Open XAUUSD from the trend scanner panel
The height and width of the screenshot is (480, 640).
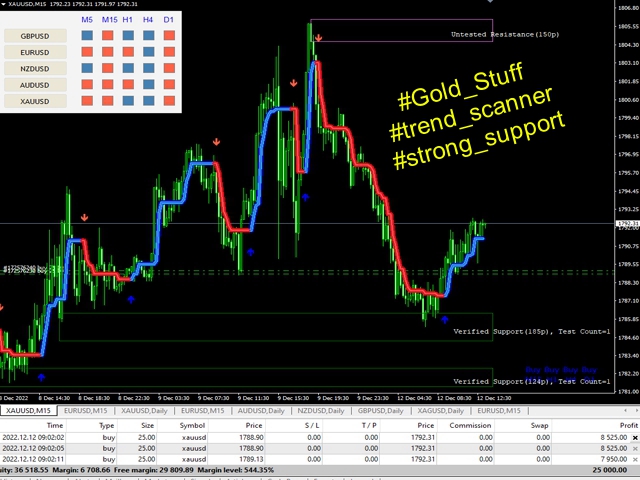35,101
